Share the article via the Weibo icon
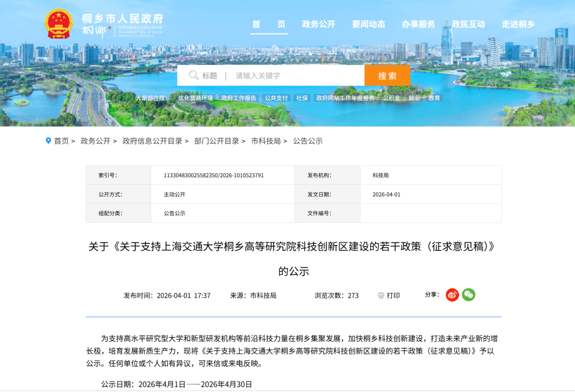Viewport: 575px width, 392px height. pyautogui.click(x=451, y=295)
